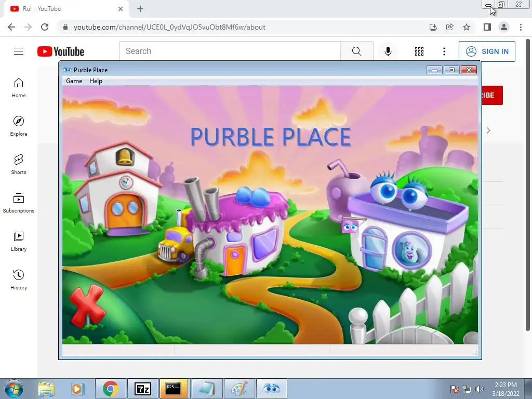This screenshot has height=399, width=532.
Task: Minimize the Purble Place window
Action: click(434, 70)
